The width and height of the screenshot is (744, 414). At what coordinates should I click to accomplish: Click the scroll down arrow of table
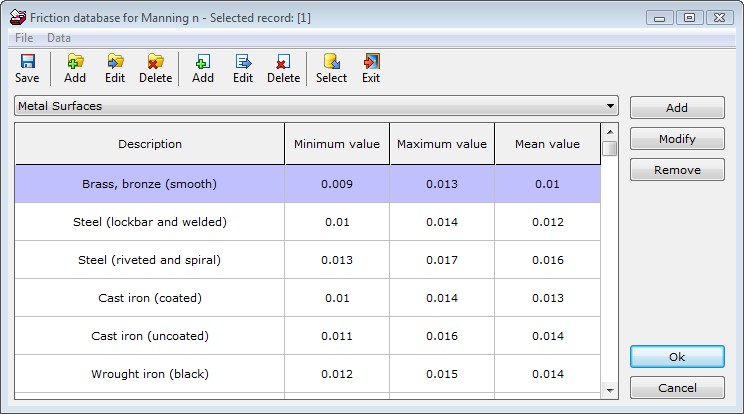[x=610, y=389]
